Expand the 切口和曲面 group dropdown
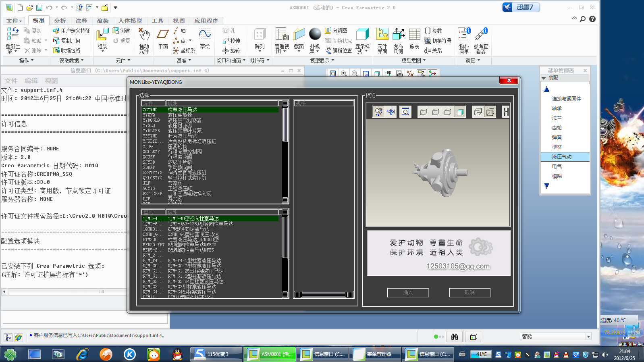The height and width of the screenshot is (362, 644). point(231,60)
